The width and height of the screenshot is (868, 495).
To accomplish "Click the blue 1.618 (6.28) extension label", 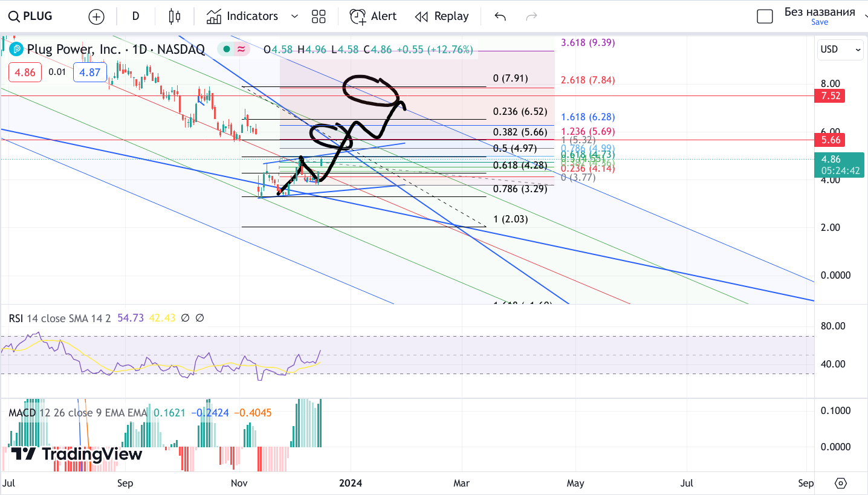I will (x=588, y=117).
